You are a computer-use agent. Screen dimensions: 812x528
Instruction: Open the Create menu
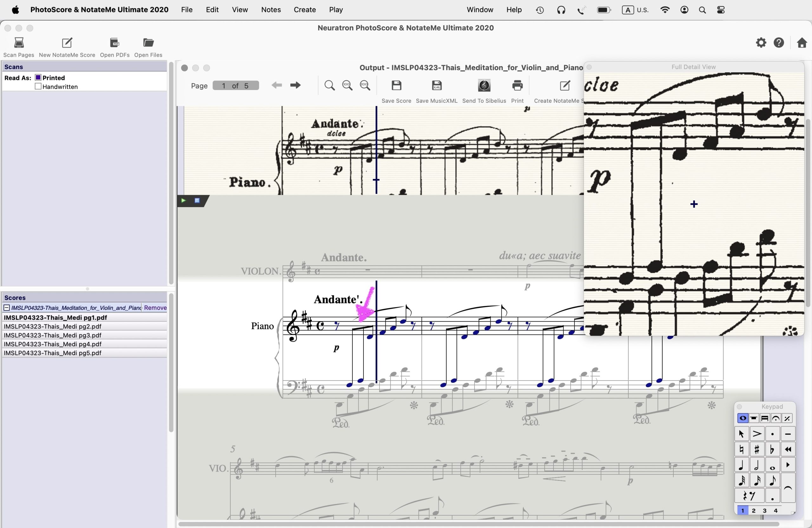click(x=304, y=10)
